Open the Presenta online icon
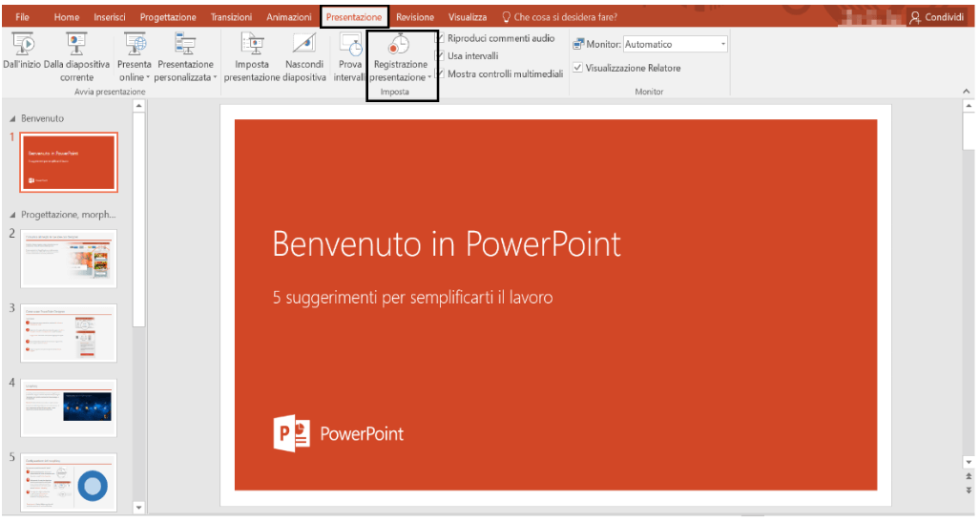980x522 pixels. (x=135, y=44)
